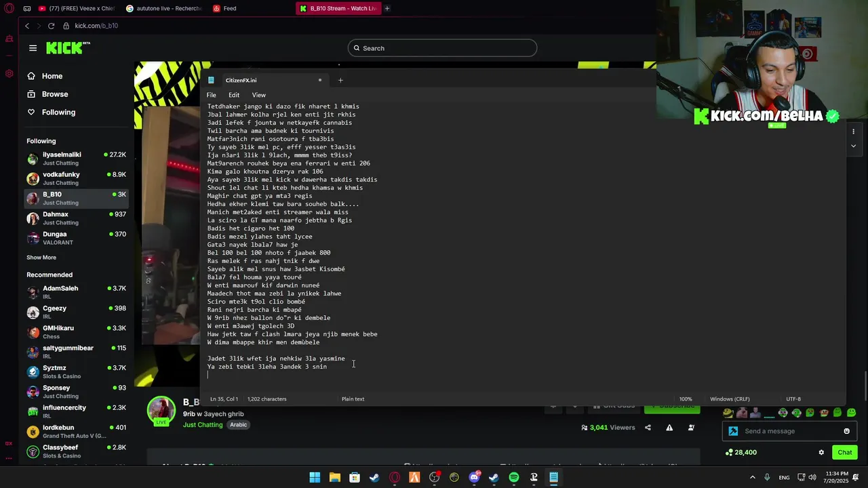The image size is (868, 488).
Task: Click the green Chat send button
Action: tap(844, 452)
